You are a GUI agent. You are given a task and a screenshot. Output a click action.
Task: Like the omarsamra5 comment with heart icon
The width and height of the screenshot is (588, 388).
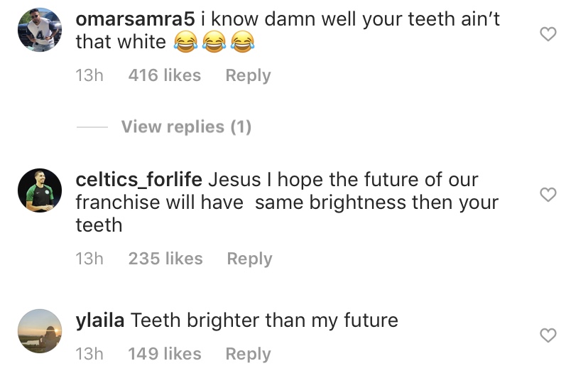[x=548, y=34]
